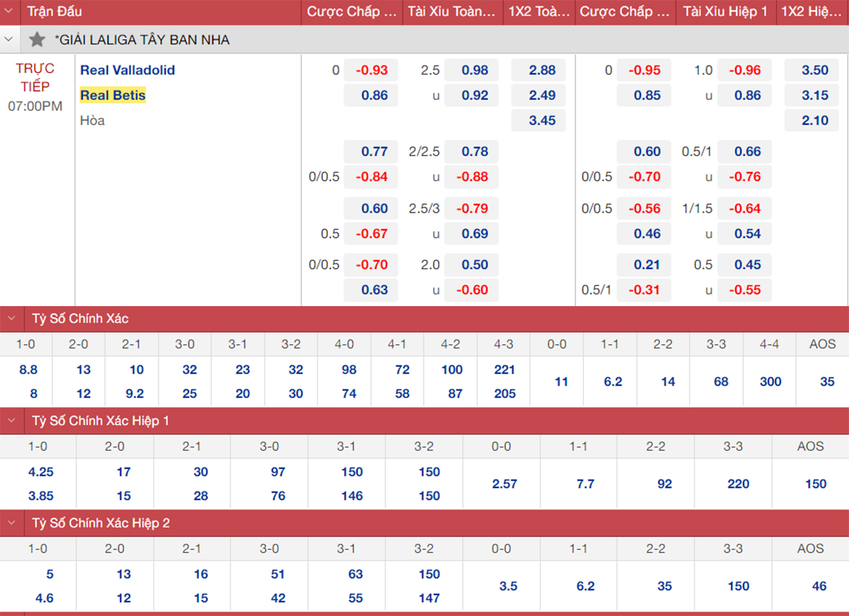Collapse the Trận Đấu header chevron
Viewport: 849px width, 616px height.
pyautogui.click(x=9, y=11)
